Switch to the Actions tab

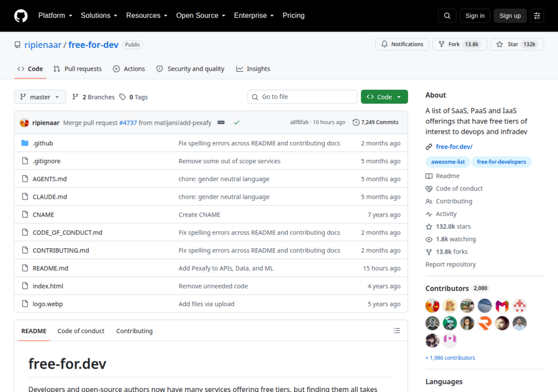pyautogui.click(x=129, y=69)
